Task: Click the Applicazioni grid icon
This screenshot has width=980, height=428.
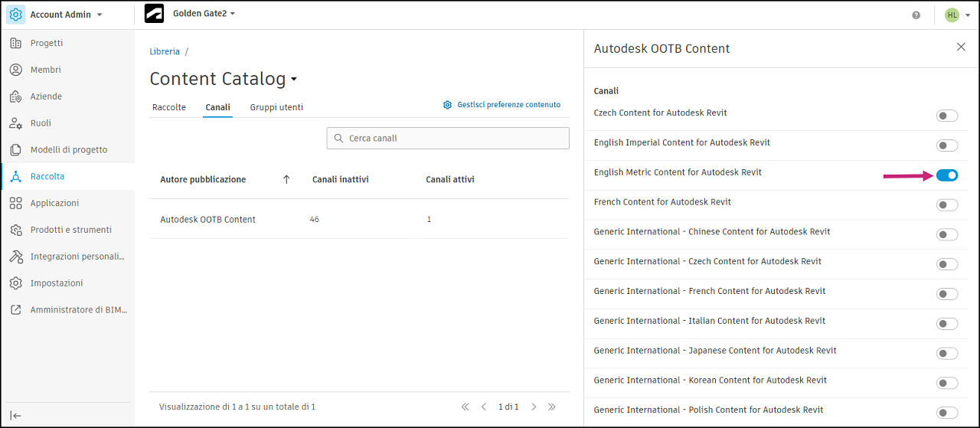Action: pyautogui.click(x=15, y=203)
